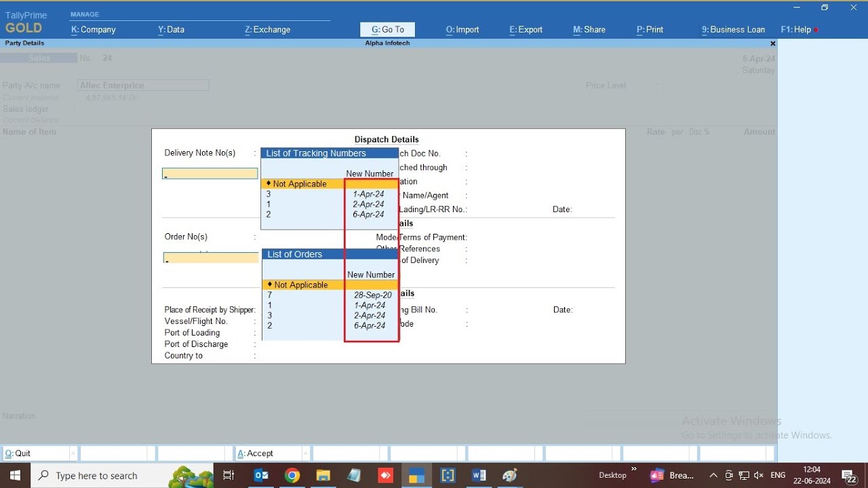Close the Party Details screen with X

[772, 43]
